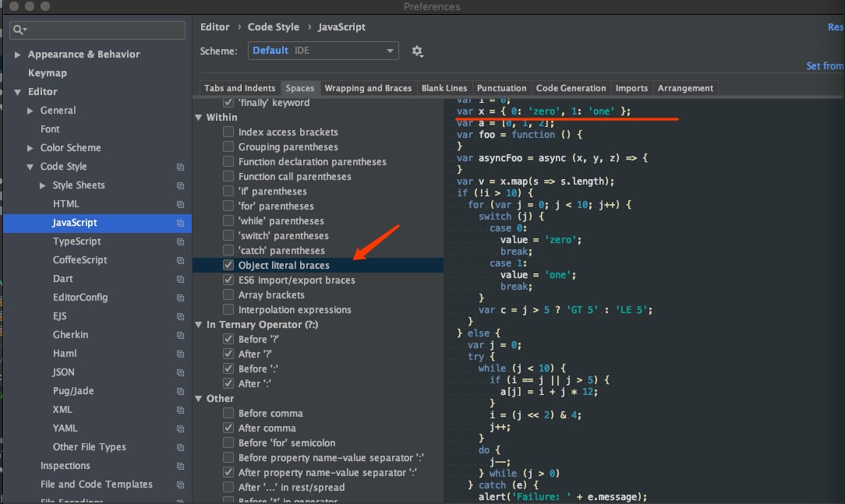Expand Style Sheets tree node
845x504 pixels.
(x=43, y=185)
